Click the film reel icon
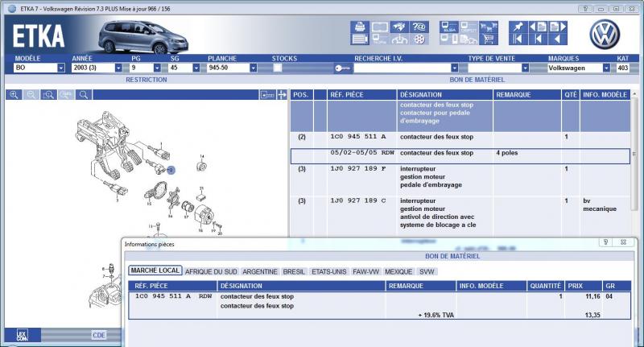644x347 pixels. pos(419,39)
